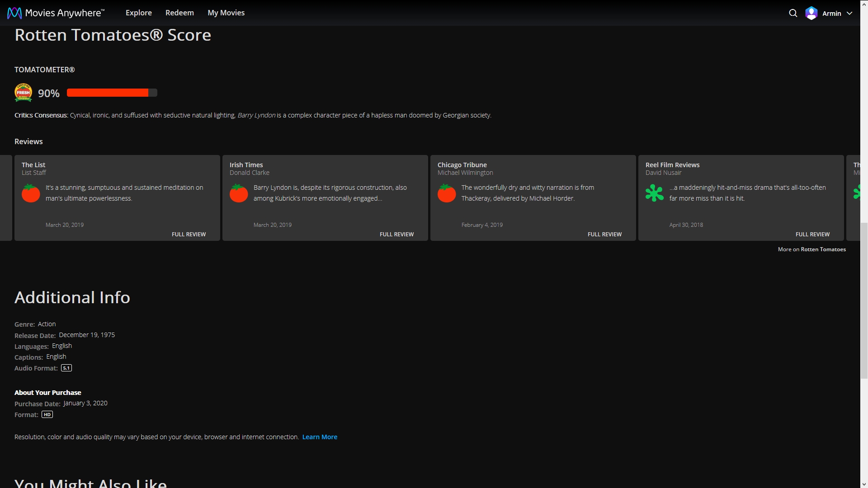Open the Explore menu
This screenshot has height=488, width=868.
[x=138, y=13]
